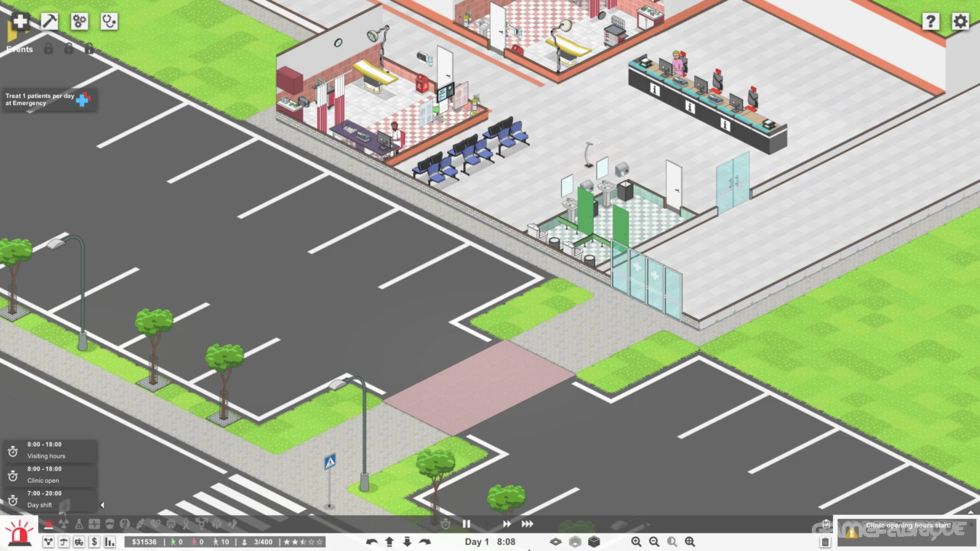Zoom in the camera
Screen dimensions: 980x551
point(636,542)
